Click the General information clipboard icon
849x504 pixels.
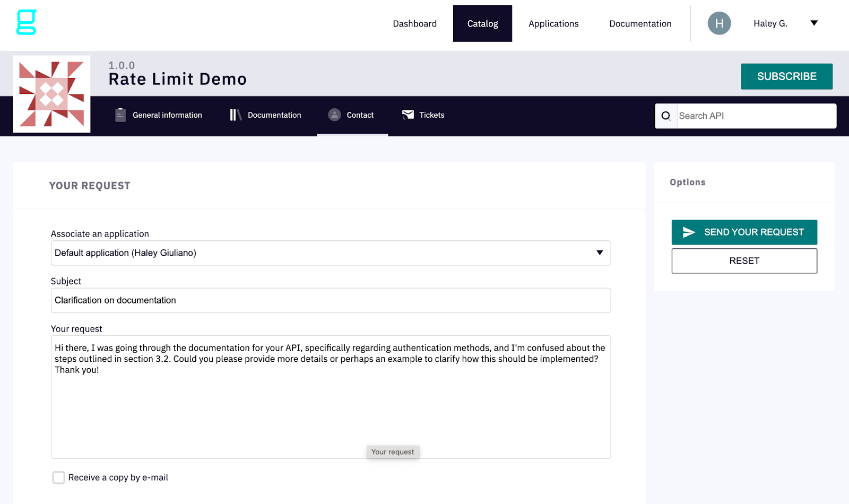(120, 115)
